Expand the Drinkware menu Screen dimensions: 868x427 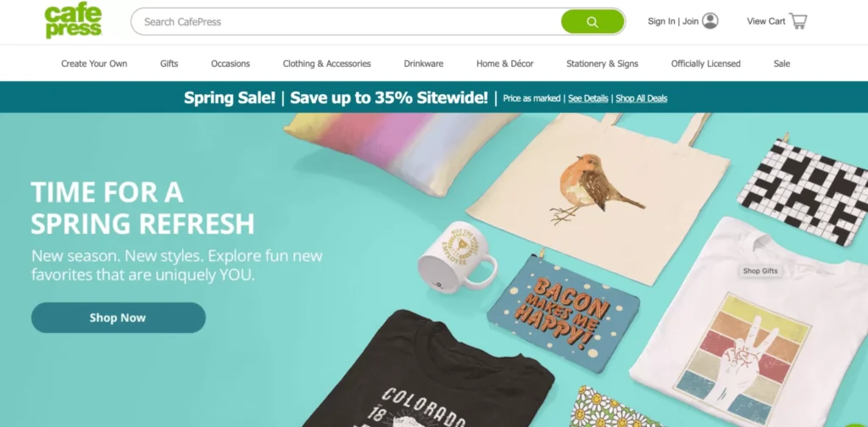click(x=424, y=64)
